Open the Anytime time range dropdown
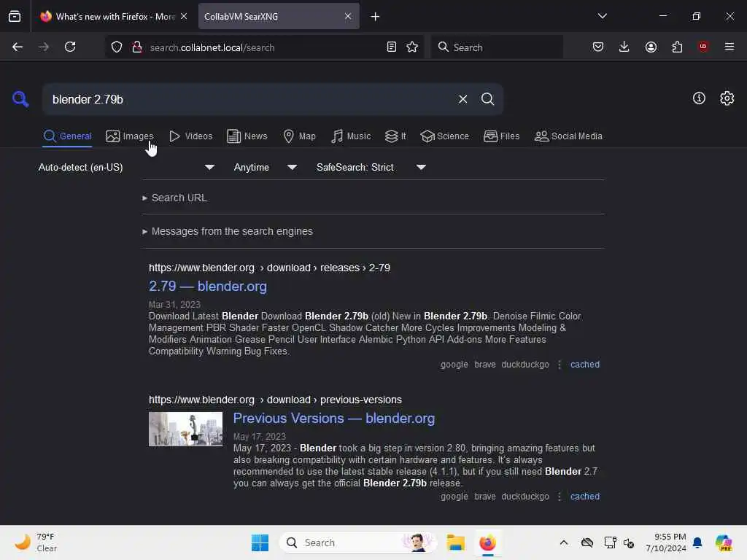 266,167
